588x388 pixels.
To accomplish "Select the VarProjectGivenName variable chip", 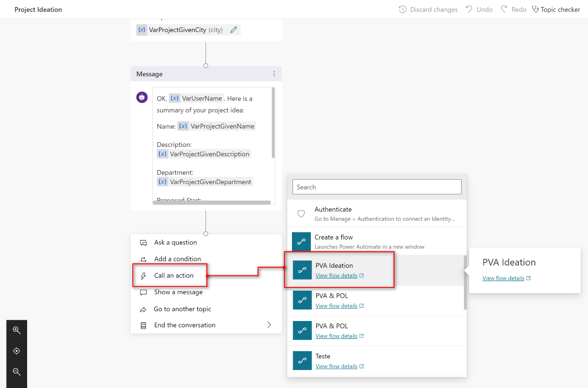I will click(217, 126).
